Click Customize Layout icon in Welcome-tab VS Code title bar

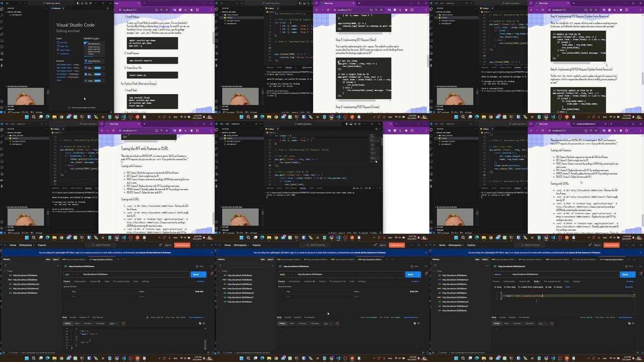[x=91, y=3]
